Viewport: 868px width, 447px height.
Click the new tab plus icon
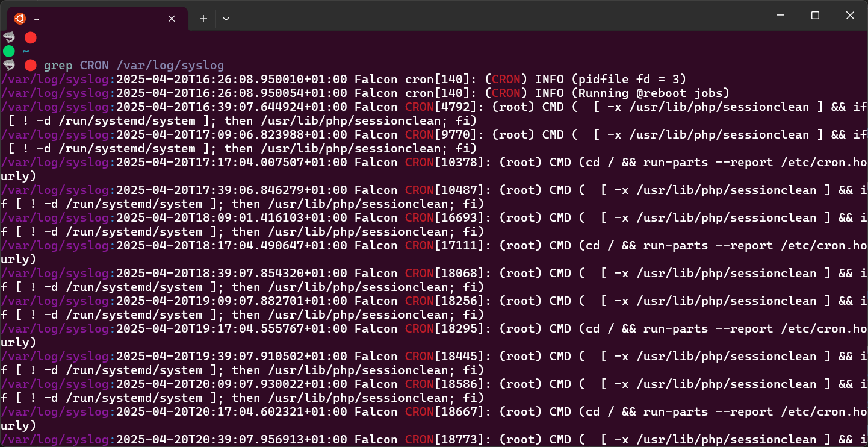203,18
